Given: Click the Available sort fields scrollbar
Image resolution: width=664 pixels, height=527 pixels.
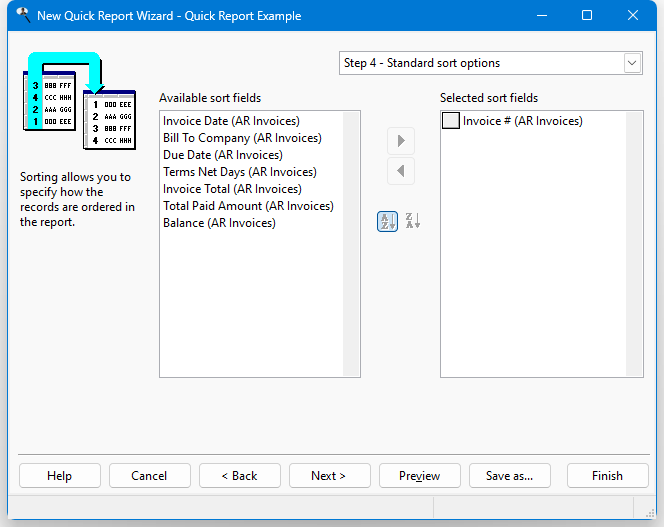Looking at the screenshot, I should (351, 244).
